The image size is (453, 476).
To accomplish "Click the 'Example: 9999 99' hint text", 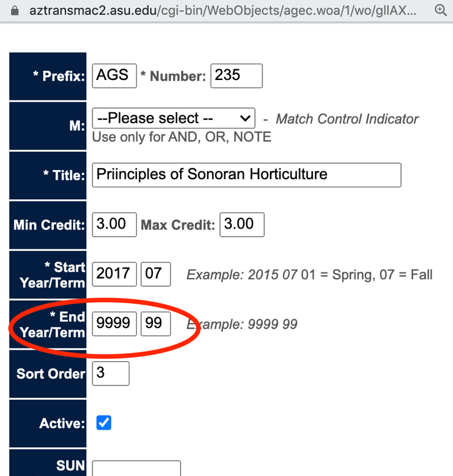I will pos(242,324).
